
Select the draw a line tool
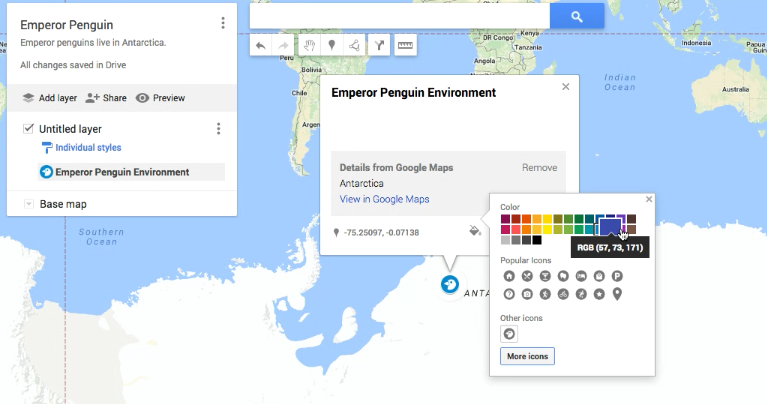click(x=354, y=45)
